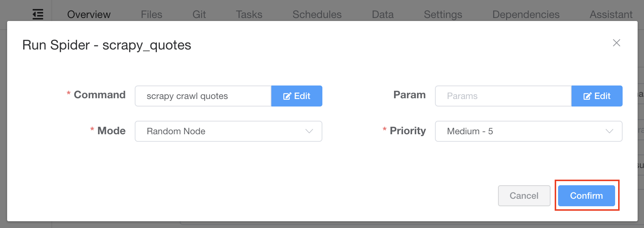Switch to the Data tab

(383, 14)
